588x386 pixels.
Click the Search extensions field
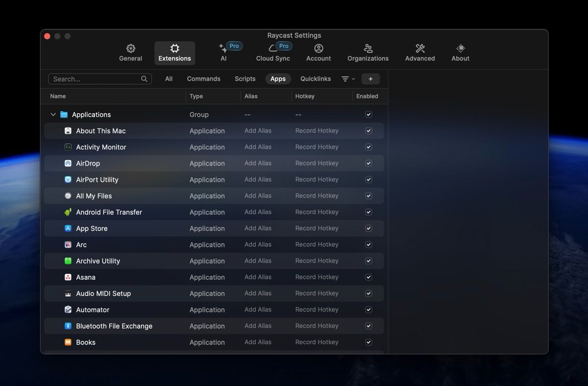coord(96,79)
